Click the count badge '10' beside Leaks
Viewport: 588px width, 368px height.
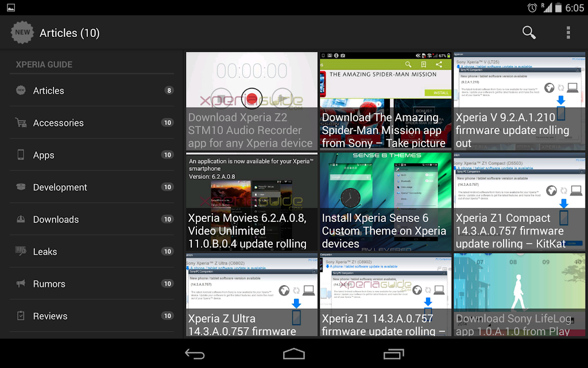coord(167,251)
